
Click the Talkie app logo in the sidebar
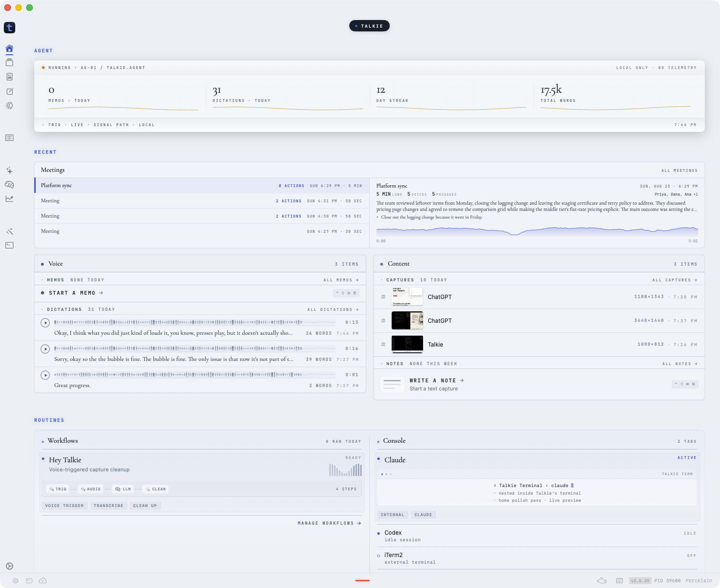10,28
